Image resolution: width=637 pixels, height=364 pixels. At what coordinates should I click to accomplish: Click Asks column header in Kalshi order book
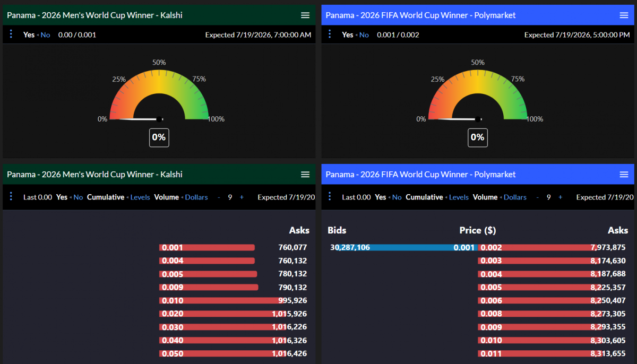(299, 230)
